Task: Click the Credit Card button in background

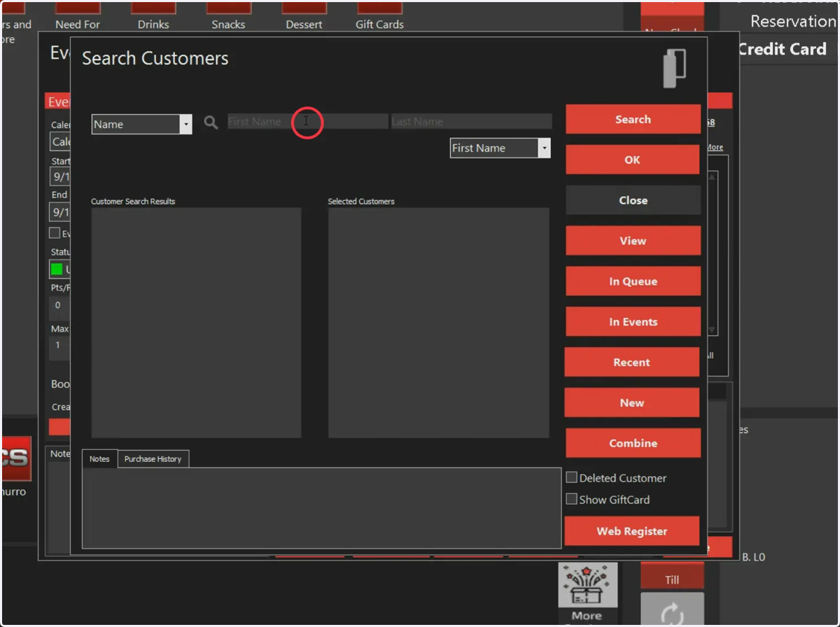Action: [782, 49]
